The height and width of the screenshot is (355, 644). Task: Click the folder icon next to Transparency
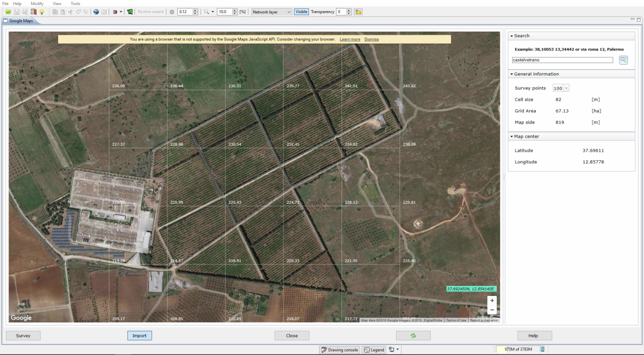(358, 12)
